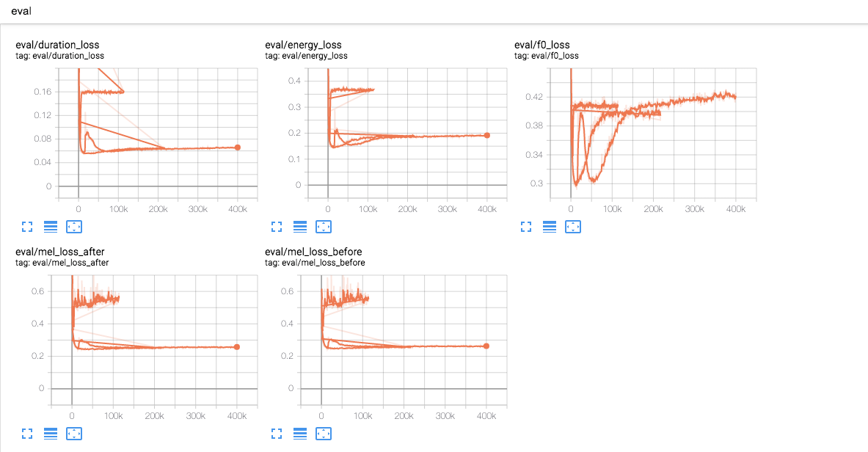Image resolution: width=868 pixels, height=452 pixels.
Task: Fit eval/mel_loss_before data to the chart region
Action: click(324, 434)
